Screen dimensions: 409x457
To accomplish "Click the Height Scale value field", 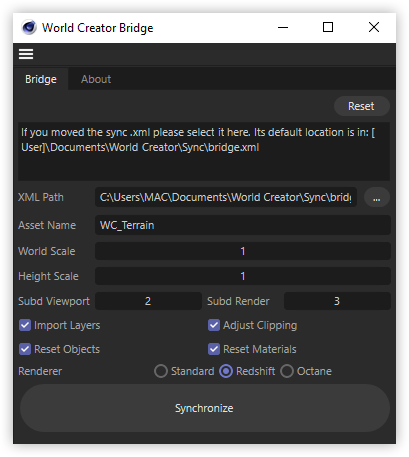I will pyautogui.click(x=243, y=276).
